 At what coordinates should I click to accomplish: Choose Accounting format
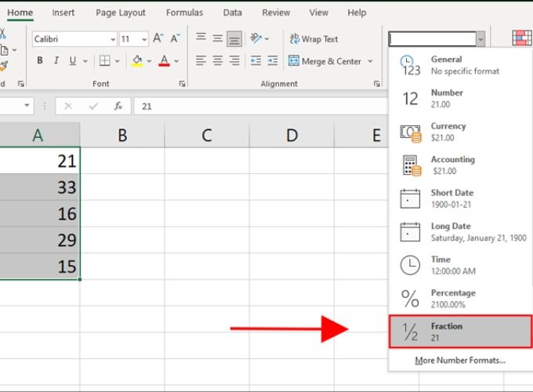click(461, 165)
